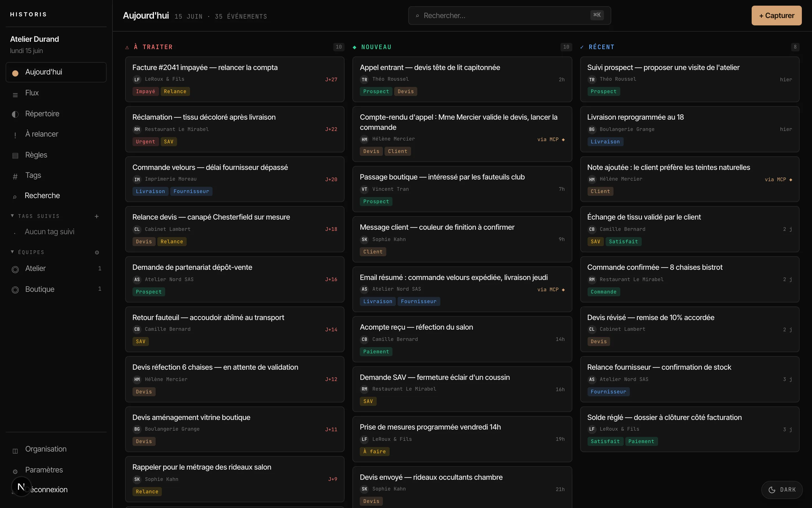Viewport: 812px width, 508px height.
Task: Click the Paiement tag on Acompte reçu card
Action: click(376, 352)
